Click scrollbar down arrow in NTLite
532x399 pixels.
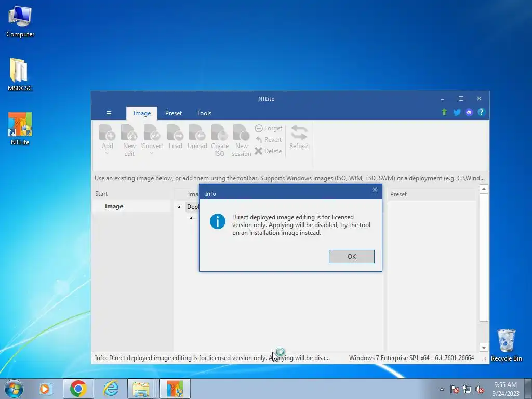coord(484,348)
